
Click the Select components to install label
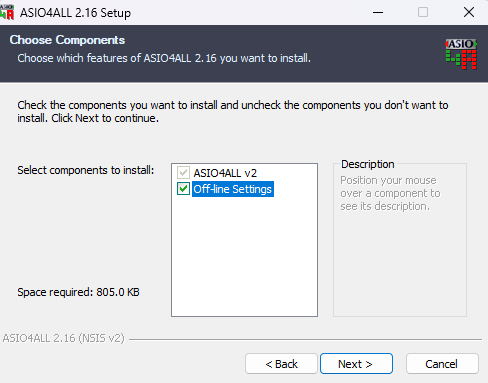click(86, 170)
